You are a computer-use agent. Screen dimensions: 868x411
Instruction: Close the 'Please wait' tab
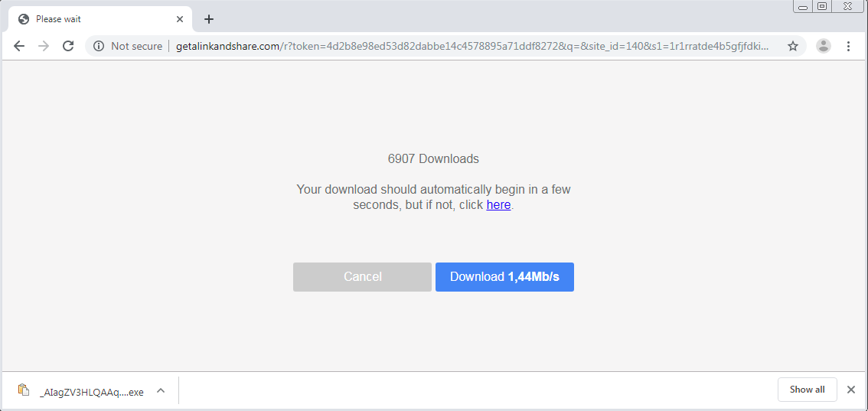[x=180, y=19]
